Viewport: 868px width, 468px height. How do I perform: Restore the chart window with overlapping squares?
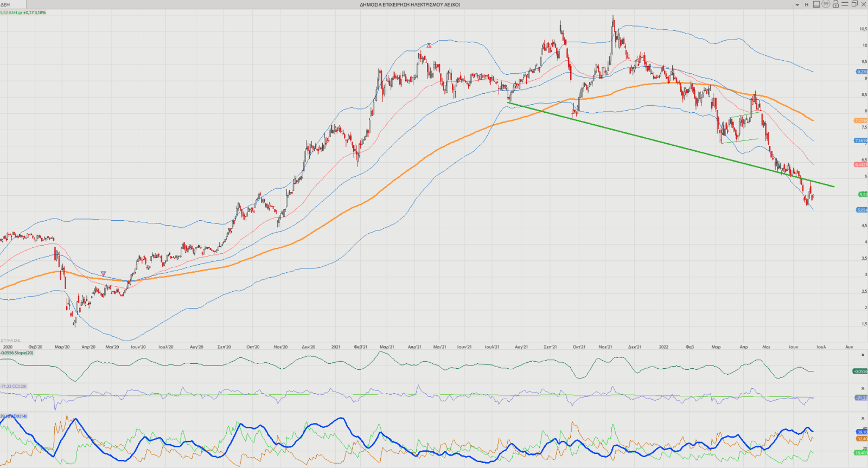point(854,4)
